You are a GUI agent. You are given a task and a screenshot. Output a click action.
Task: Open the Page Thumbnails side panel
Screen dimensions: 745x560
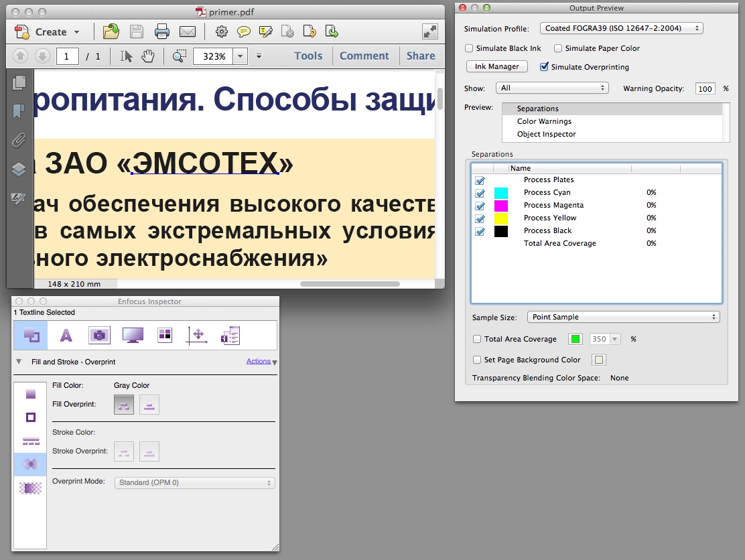coord(19,82)
